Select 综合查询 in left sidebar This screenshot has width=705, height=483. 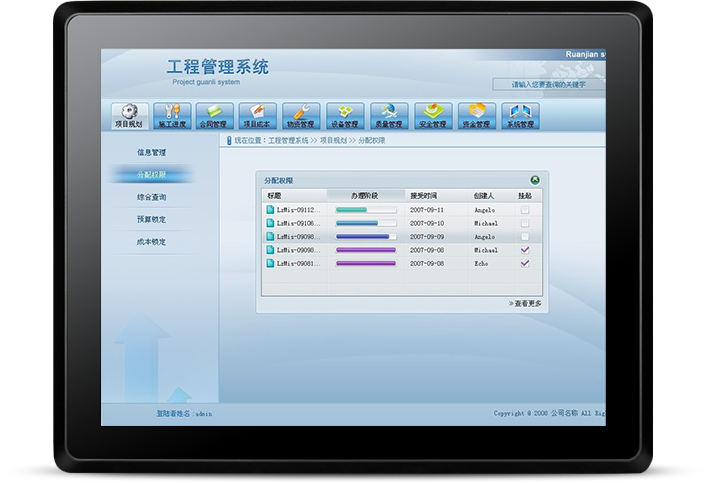point(151,197)
